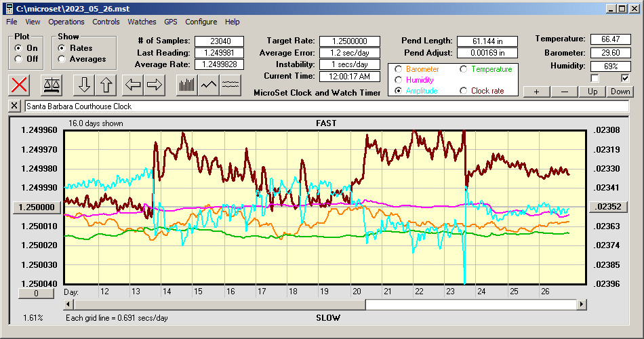Open the Configure menu

pos(201,22)
